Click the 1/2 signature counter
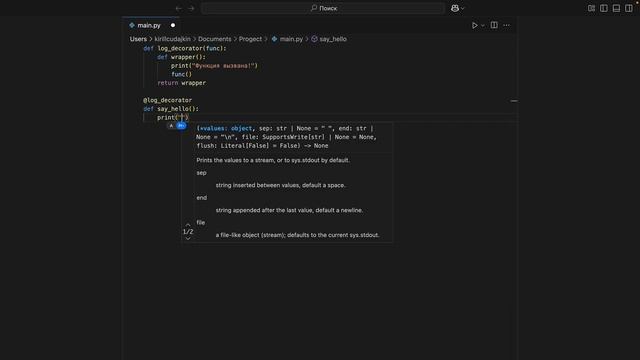This screenshot has width=640, height=360. click(188, 232)
